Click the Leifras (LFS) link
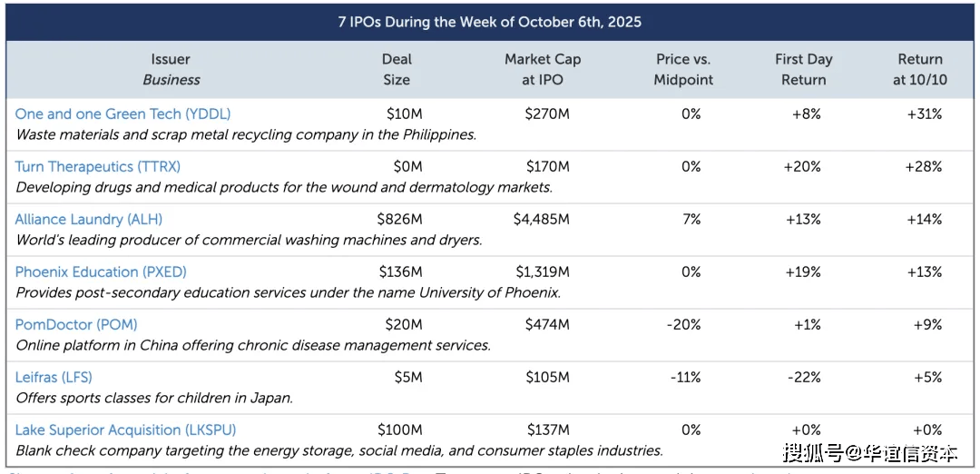This screenshot has height=474, width=980. 54,377
